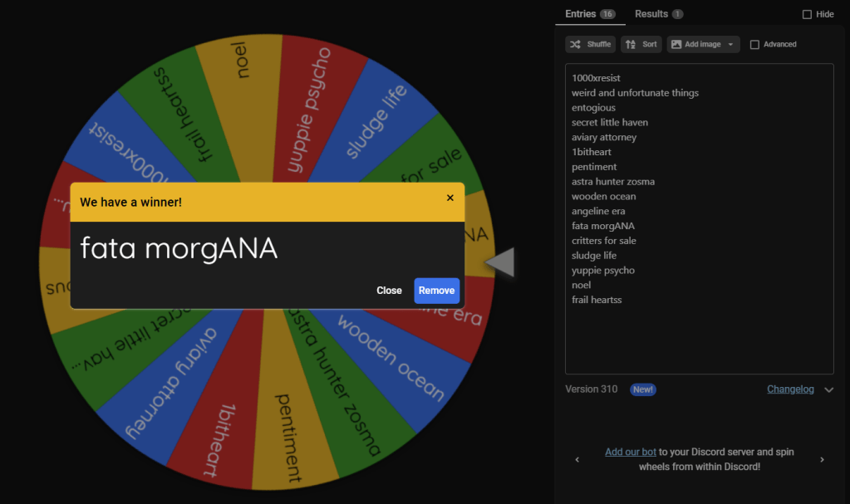This screenshot has height=504, width=850.
Task: Open the Changelog link
Action: point(790,389)
